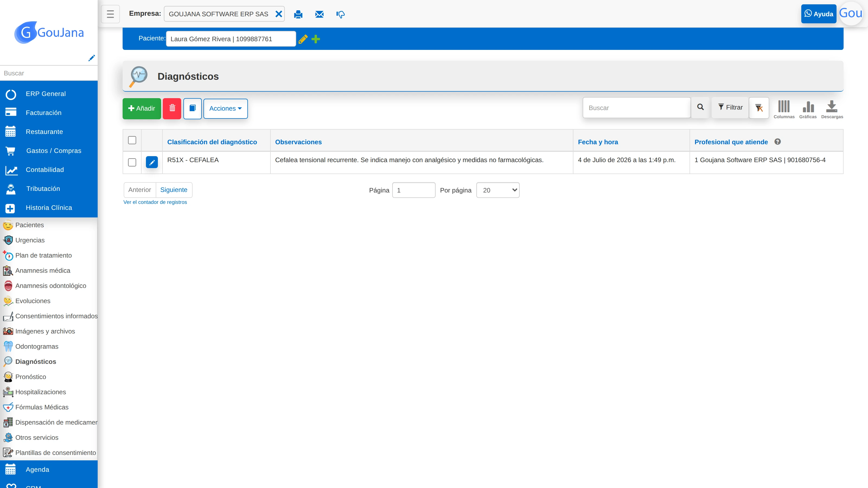Click Ver el contador de registros link
The height and width of the screenshot is (488, 868).
pos(155,202)
